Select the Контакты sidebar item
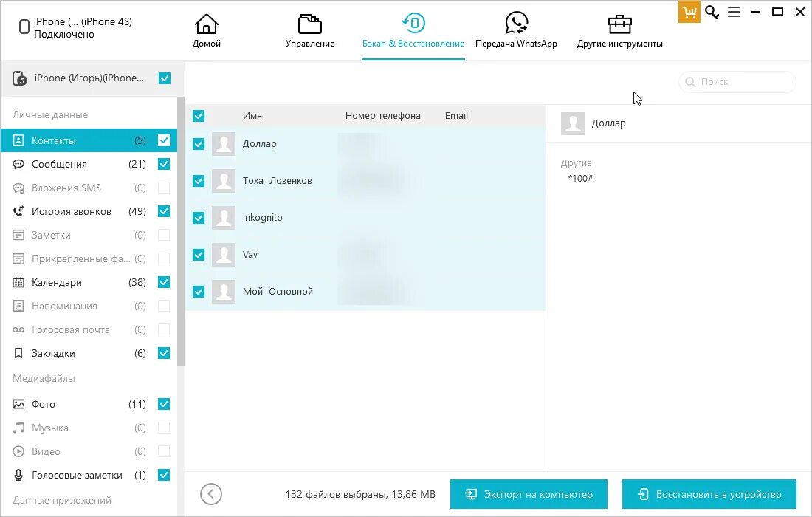Image resolution: width=812 pixels, height=517 pixels. [89, 140]
